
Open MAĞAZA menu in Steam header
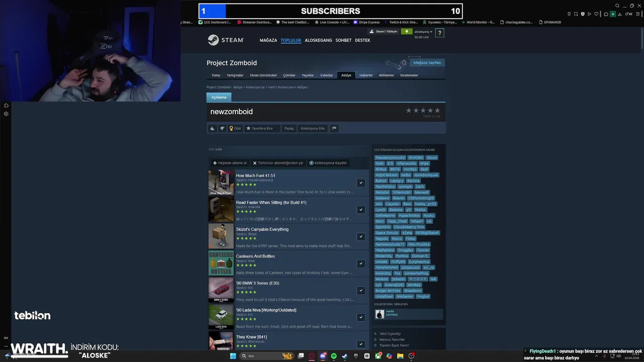click(268, 40)
